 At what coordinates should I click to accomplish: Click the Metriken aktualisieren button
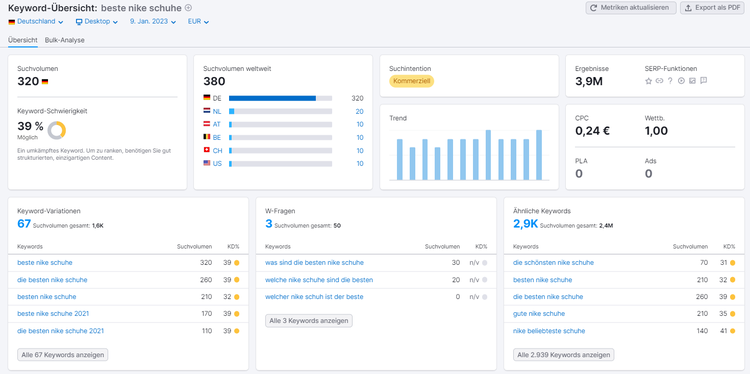click(x=631, y=8)
